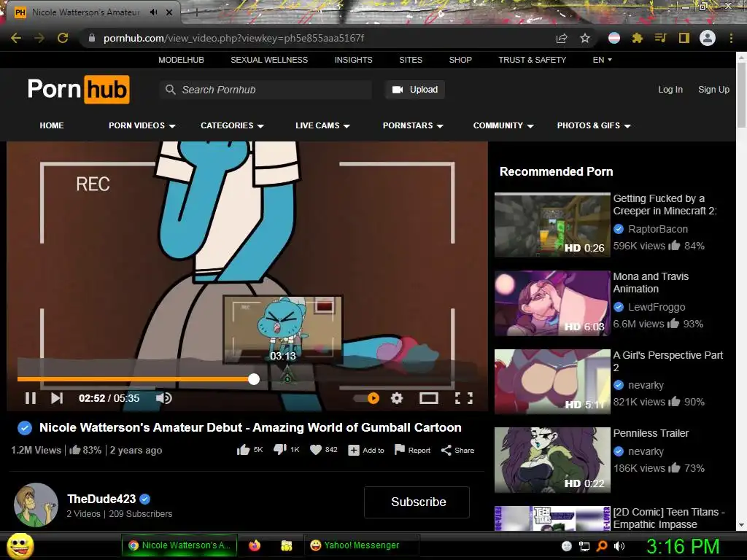
Task: Switch player to theater mode
Action: (x=429, y=398)
